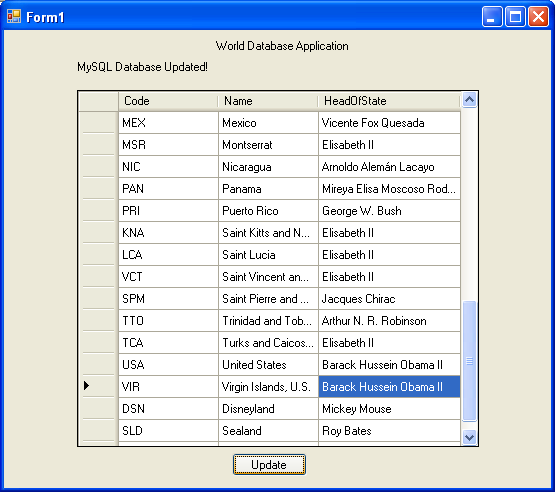The height and width of the screenshot is (492, 555).
Task: Select the Puerto Rico name cell
Action: point(268,211)
